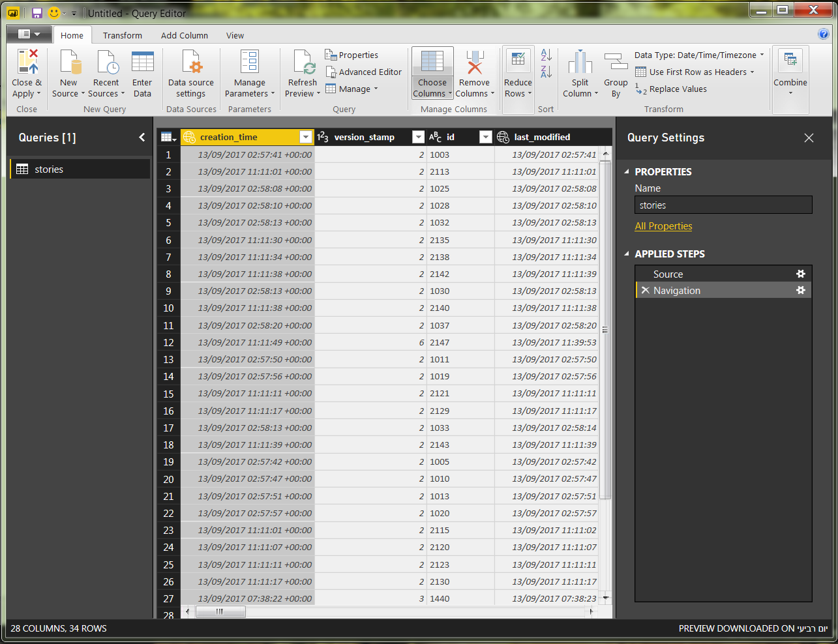Open creation_time column filter dropdown

pos(305,137)
